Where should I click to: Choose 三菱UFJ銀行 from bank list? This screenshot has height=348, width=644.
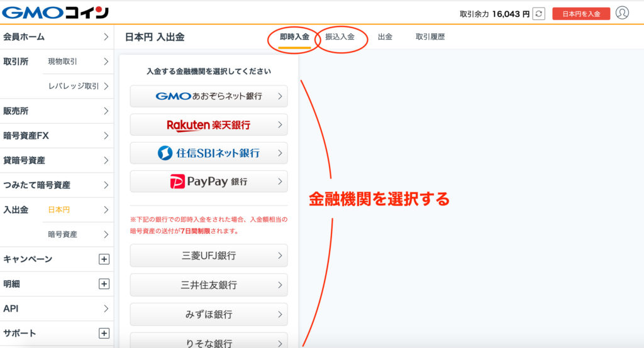pyautogui.click(x=209, y=256)
